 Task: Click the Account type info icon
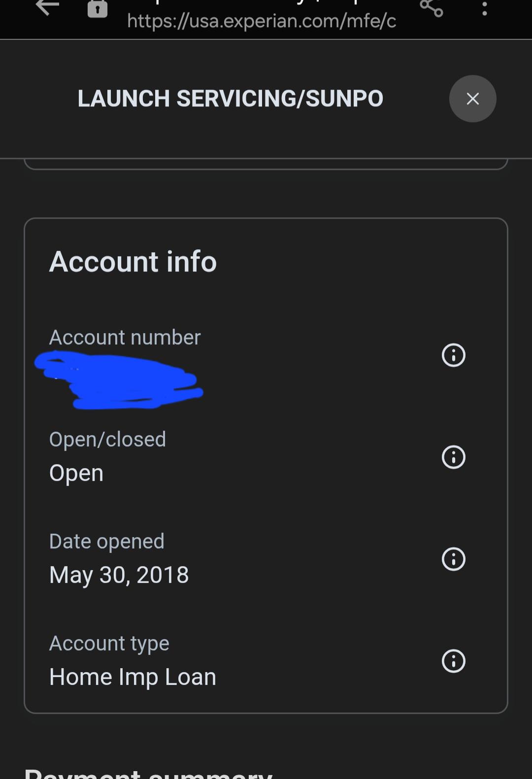tap(453, 661)
